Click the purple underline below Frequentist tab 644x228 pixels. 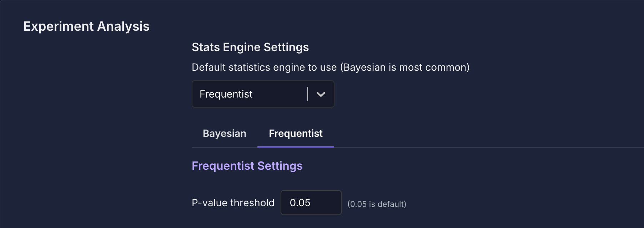pyautogui.click(x=296, y=147)
